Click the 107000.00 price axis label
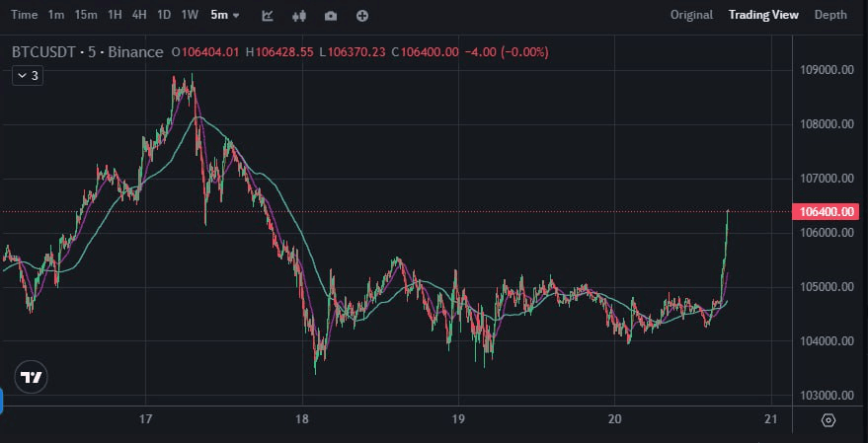868x443 pixels. [x=827, y=178]
